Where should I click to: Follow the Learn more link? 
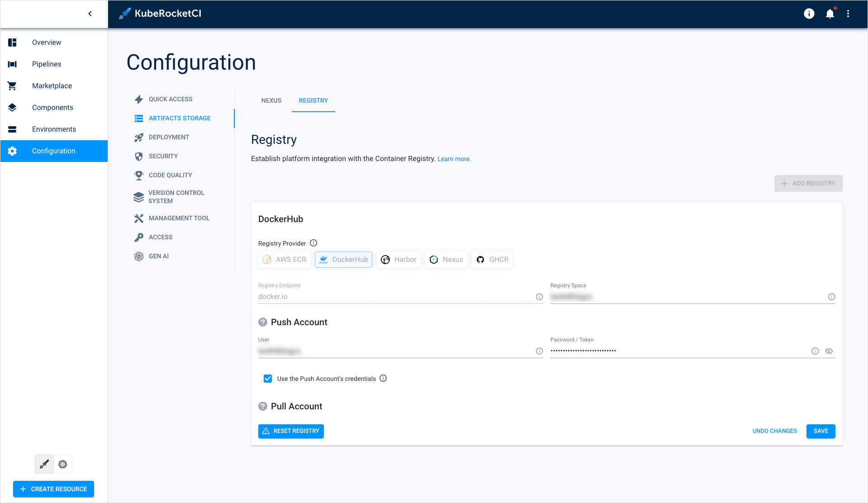pyautogui.click(x=454, y=159)
